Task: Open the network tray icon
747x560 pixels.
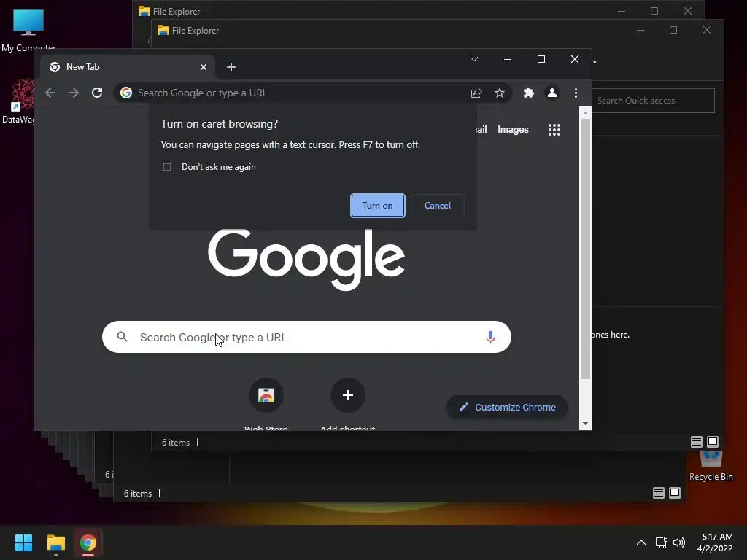Action: pos(661,542)
